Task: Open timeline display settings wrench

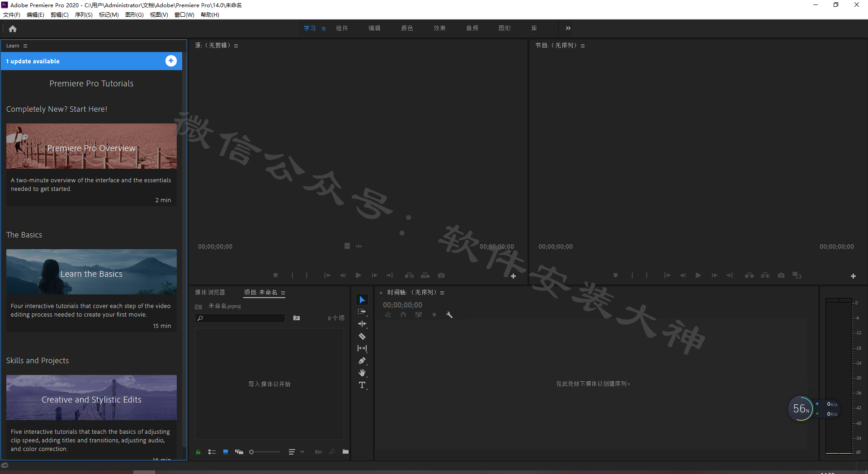Action: (449, 315)
